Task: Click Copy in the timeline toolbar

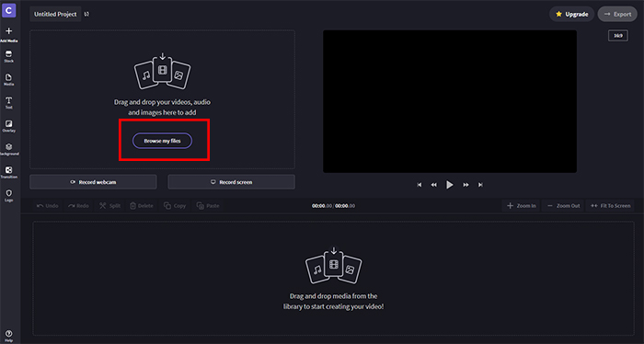Action: [175, 206]
